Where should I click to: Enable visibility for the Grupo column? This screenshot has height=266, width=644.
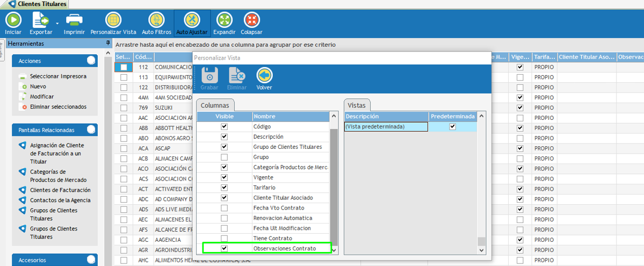[225, 157]
